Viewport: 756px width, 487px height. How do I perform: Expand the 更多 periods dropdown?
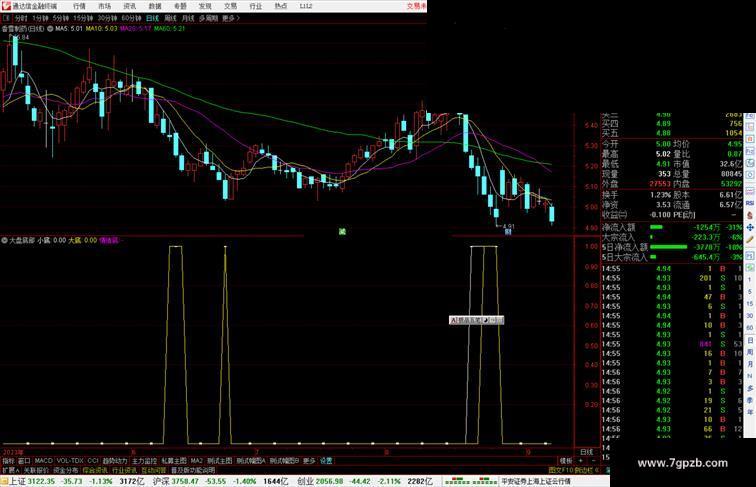tap(230, 18)
